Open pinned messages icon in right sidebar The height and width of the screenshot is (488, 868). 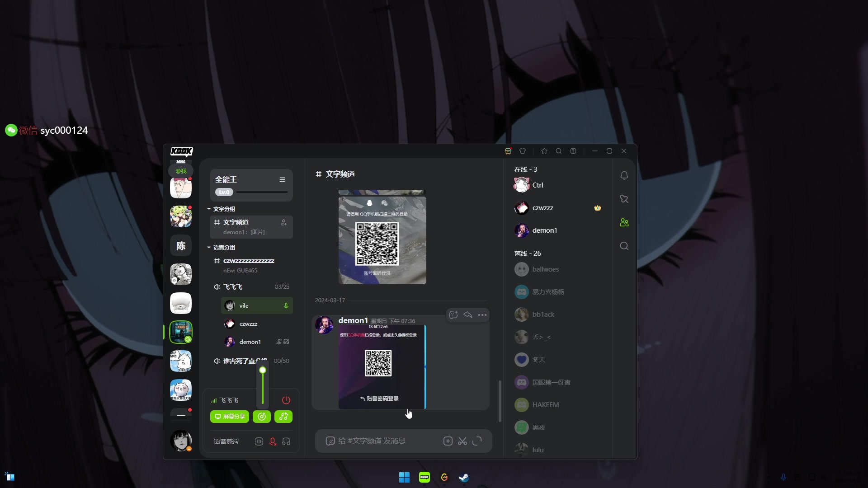coord(624,199)
